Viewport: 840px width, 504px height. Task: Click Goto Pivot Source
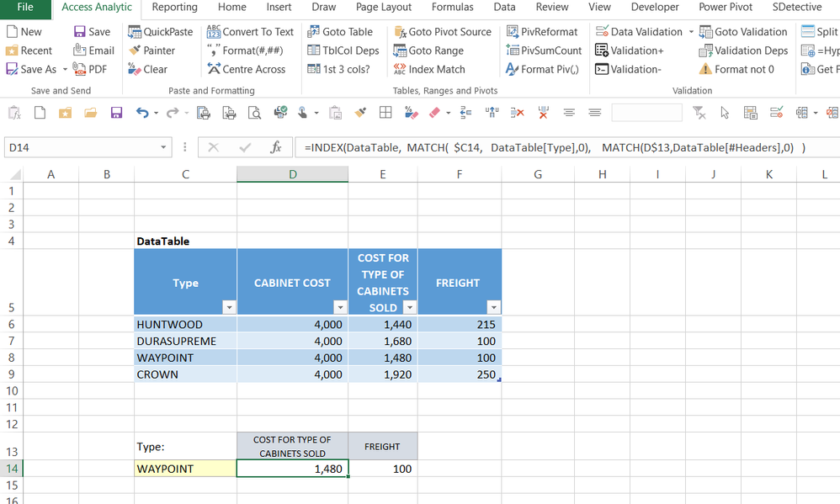coord(443,32)
